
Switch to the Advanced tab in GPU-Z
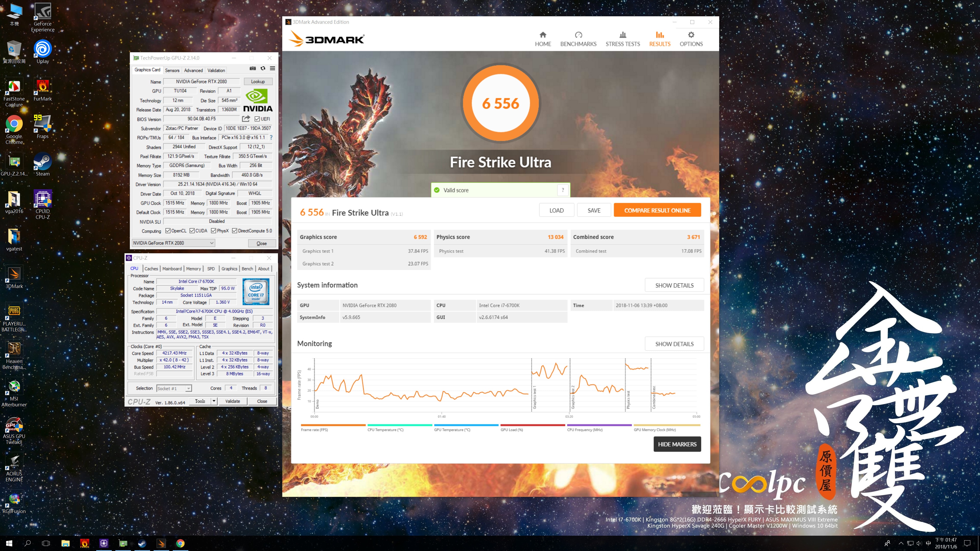coord(193,70)
